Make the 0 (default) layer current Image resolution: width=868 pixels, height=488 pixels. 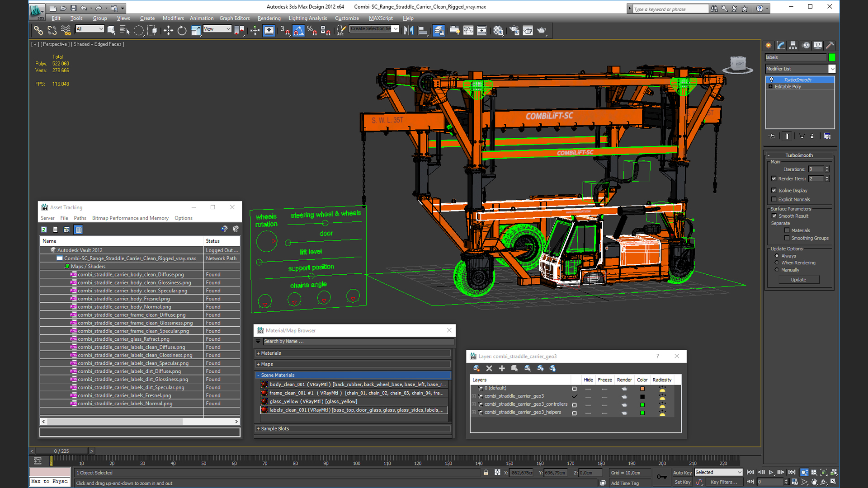click(574, 389)
